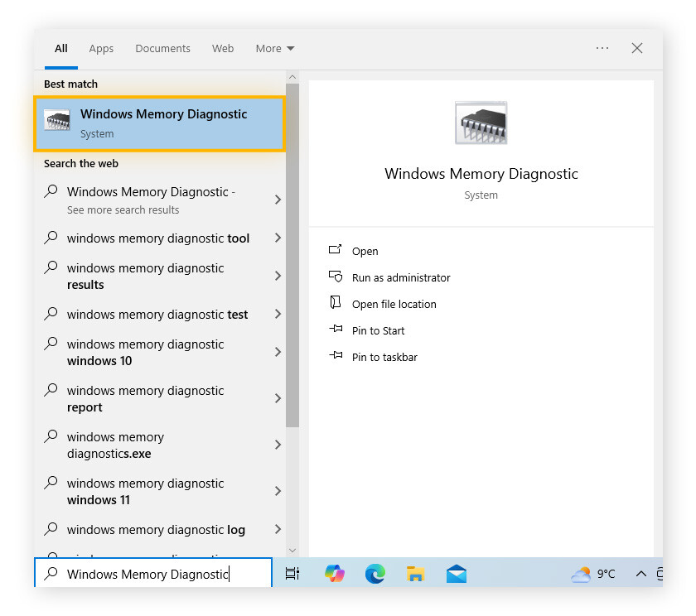
Task: Pin the app to Start
Action: click(x=378, y=331)
